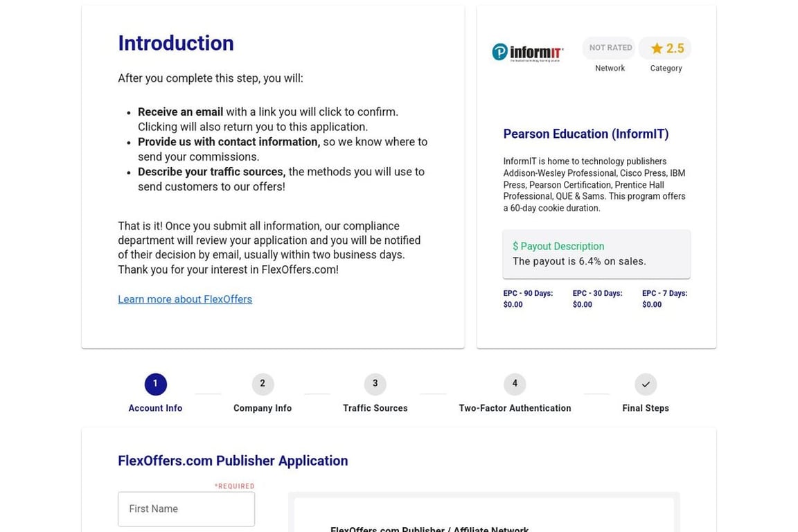Viewport: 798px width, 532px height.
Task: Click the NOT RATED network badge
Action: tap(610, 48)
